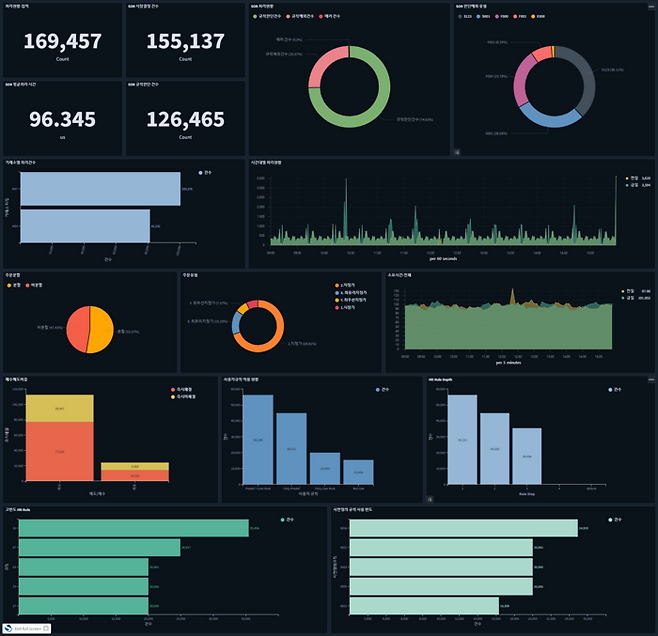
Task: Toggle 전일 legend in the per-60-seconds line chart
Action: coord(634,178)
